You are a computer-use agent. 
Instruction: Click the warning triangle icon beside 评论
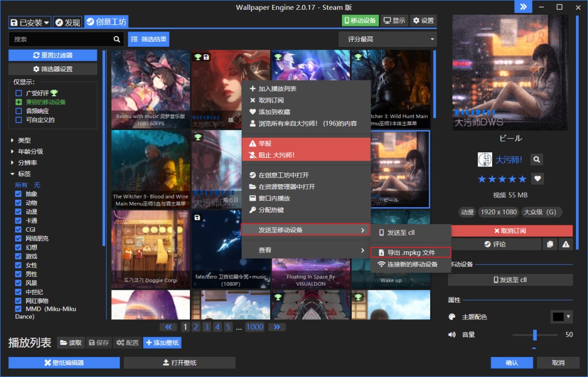[566, 244]
